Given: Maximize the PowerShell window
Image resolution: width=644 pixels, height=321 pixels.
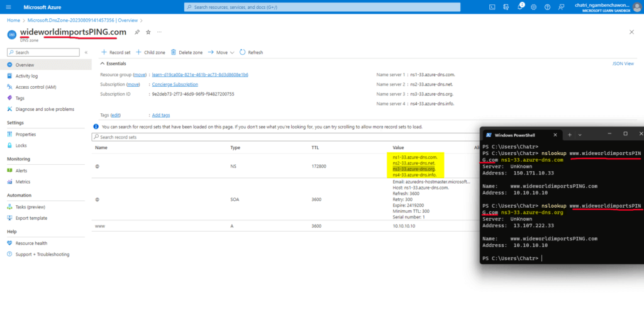Looking at the screenshot, I should pos(626,133).
